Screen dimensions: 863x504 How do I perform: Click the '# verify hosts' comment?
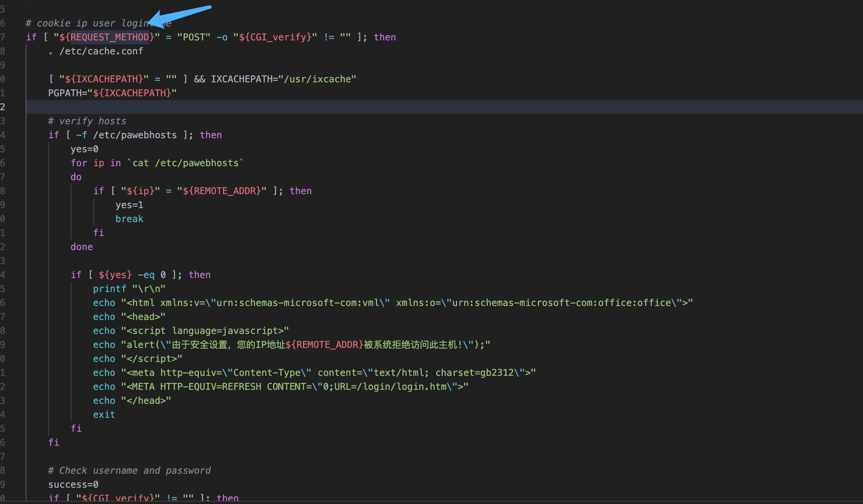87,121
